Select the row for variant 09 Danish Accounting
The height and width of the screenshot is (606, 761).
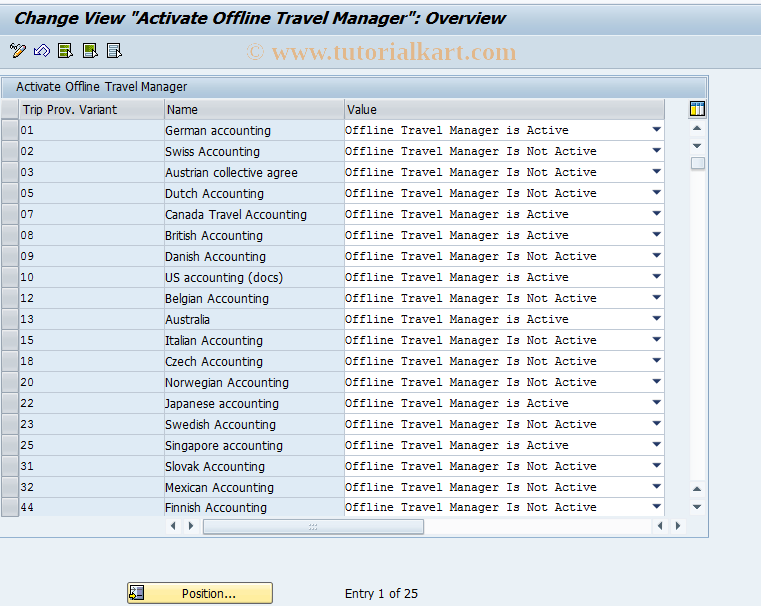[10, 256]
